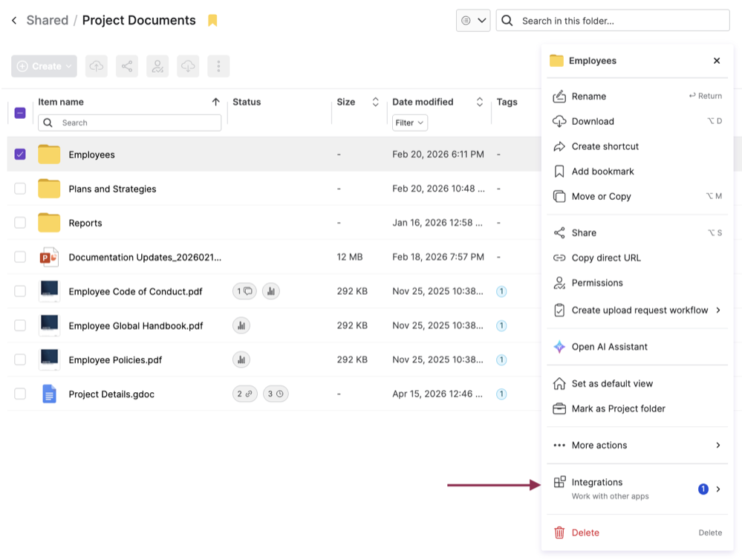Open the Date modified Filter dropdown
Screen dimensions: 742x560
click(x=410, y=123)
